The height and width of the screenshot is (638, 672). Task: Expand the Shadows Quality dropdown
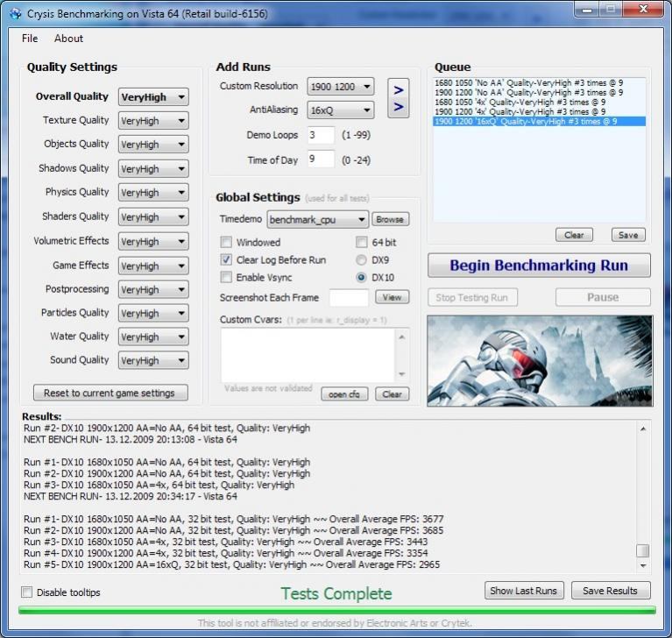pos(153,168)
